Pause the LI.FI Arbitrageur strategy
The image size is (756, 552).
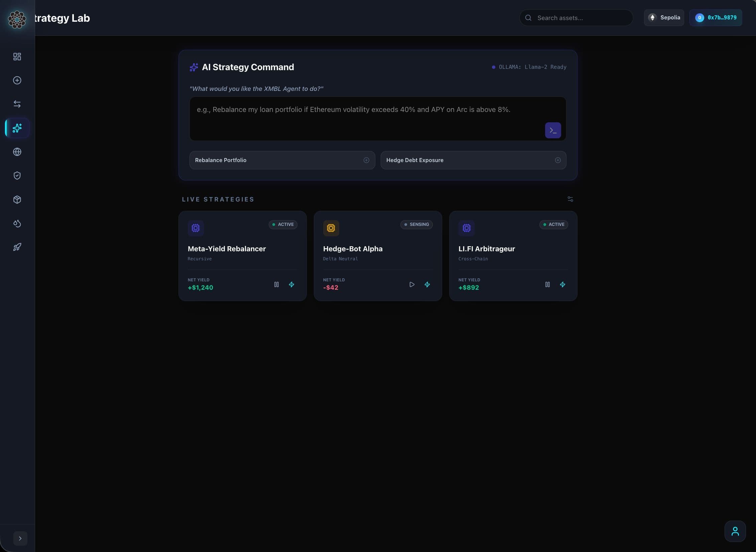[x=547, y=284]
